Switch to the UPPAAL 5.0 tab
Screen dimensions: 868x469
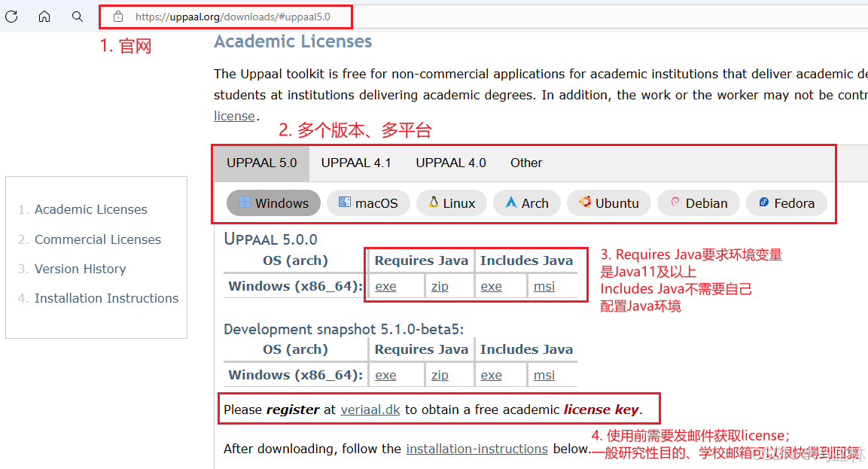pos(262,163)
